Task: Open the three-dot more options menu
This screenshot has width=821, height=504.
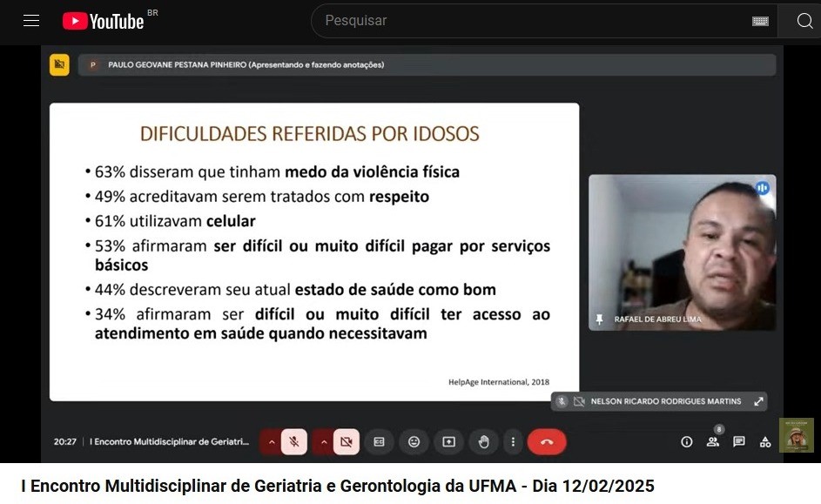Action: (514, 441)
